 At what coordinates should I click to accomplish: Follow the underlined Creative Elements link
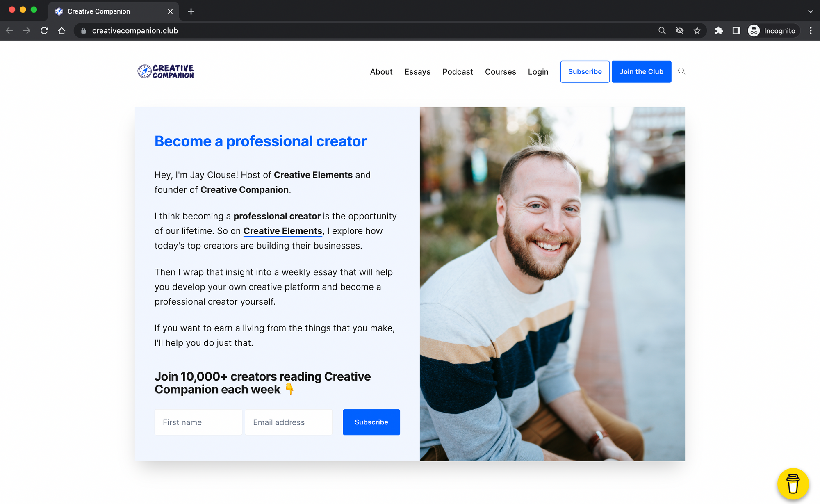click(x=283, y=231)
